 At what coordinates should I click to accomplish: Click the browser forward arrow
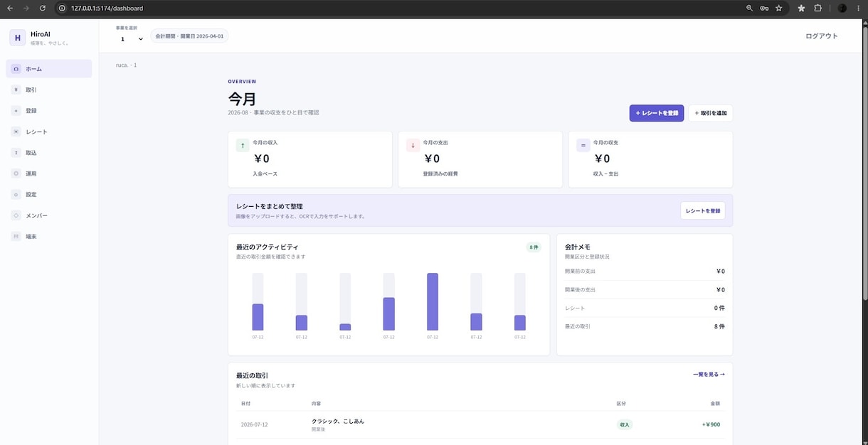(x=26, y=8)
